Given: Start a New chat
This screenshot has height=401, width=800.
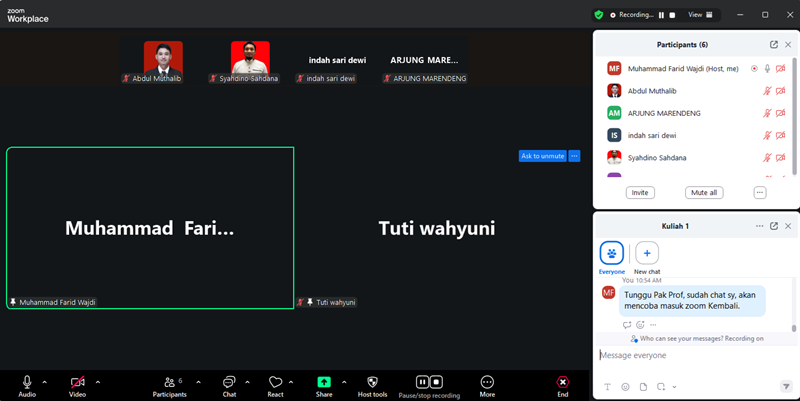Looking at the screenshot, I should pyautogui.click(x=647, y=258).
